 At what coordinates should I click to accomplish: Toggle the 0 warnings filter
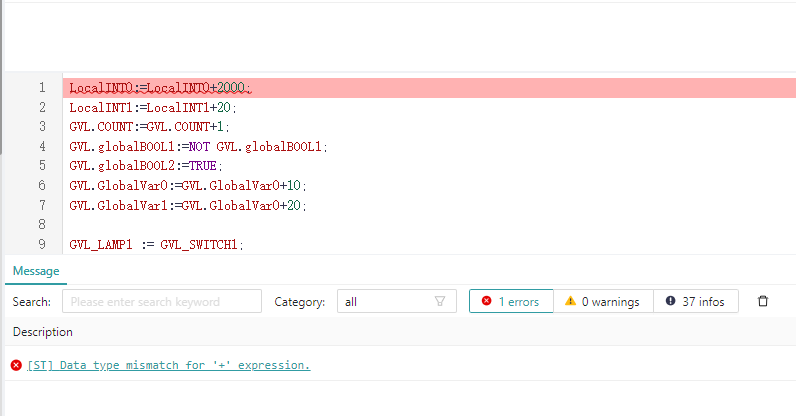coord(603,301)
